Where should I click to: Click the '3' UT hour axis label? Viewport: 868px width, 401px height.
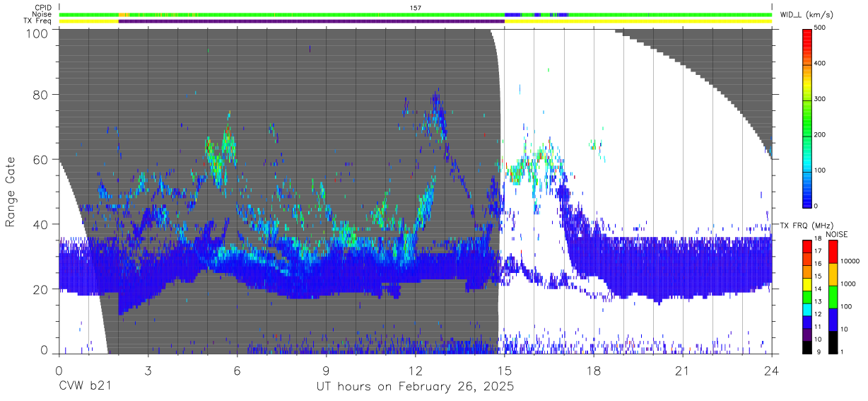coord(148,371)
